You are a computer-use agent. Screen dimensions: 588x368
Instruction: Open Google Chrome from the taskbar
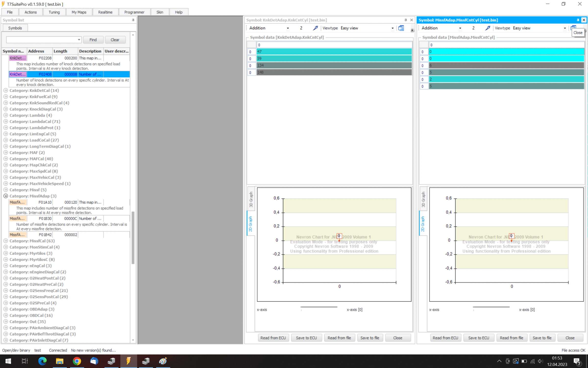coord(77,361)
